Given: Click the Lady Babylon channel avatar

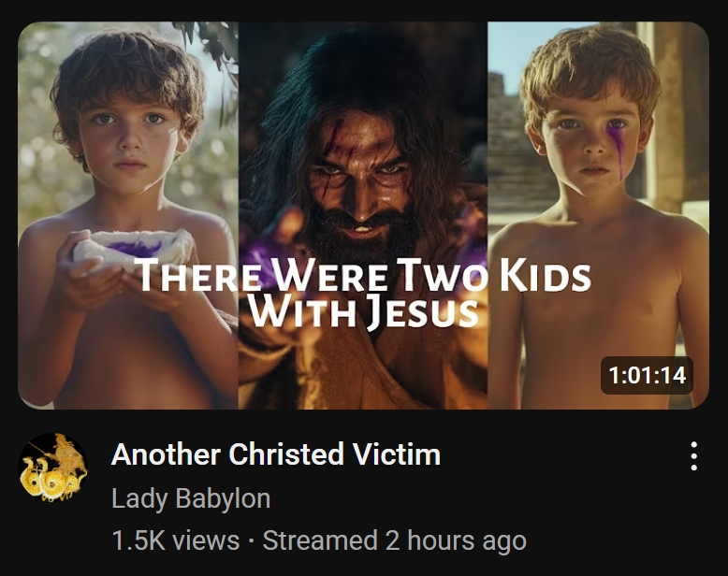Looking at the screenshot, I should pos(53,467).
